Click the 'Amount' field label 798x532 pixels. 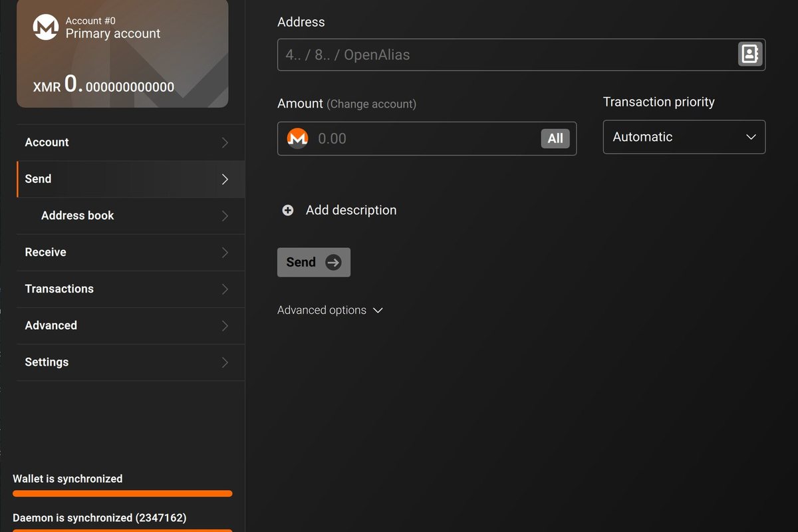pos(300,104)
